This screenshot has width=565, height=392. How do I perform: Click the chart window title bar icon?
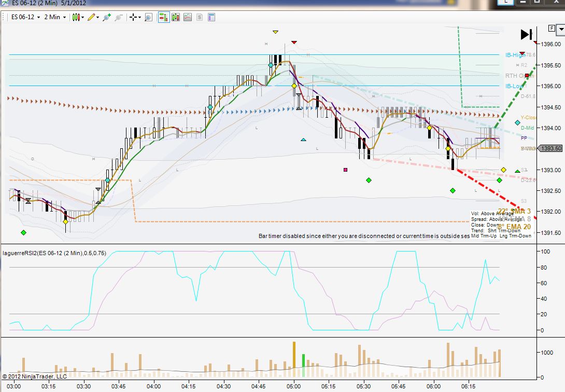pos(4,3)
